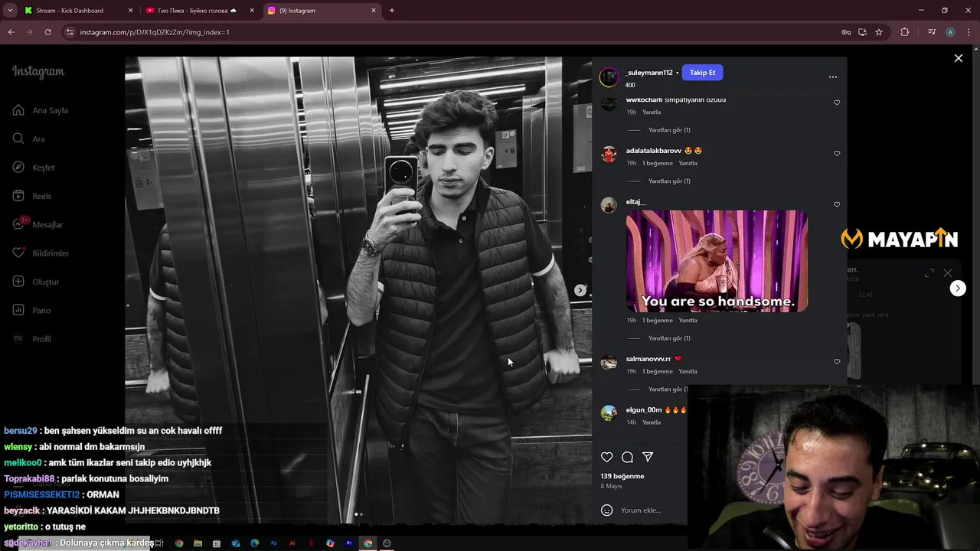980x551 pixels.
Task: Expand replies under eltaj__'s GIF comment
Action: coord(669,338)
